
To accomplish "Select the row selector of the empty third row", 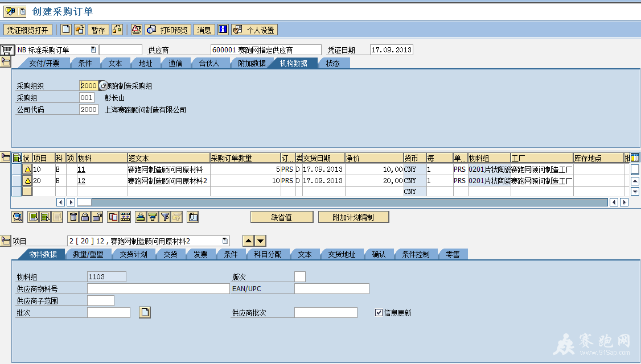I will (17, 191).
